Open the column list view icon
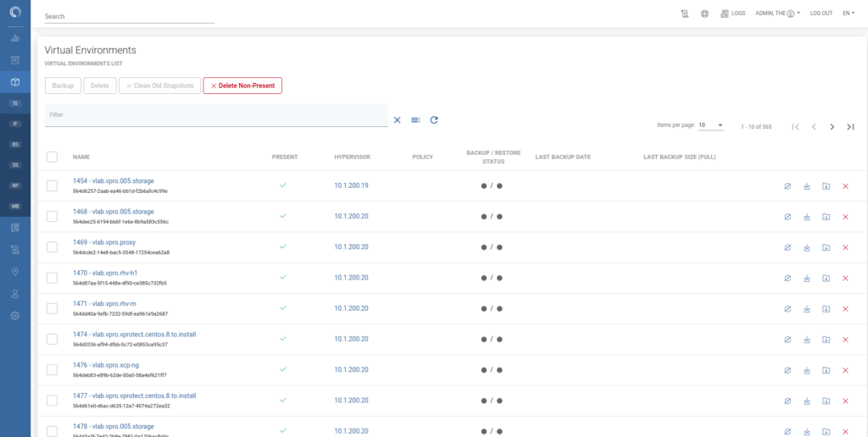The height and width of the screenshot is (437, 868). [415, 120]
